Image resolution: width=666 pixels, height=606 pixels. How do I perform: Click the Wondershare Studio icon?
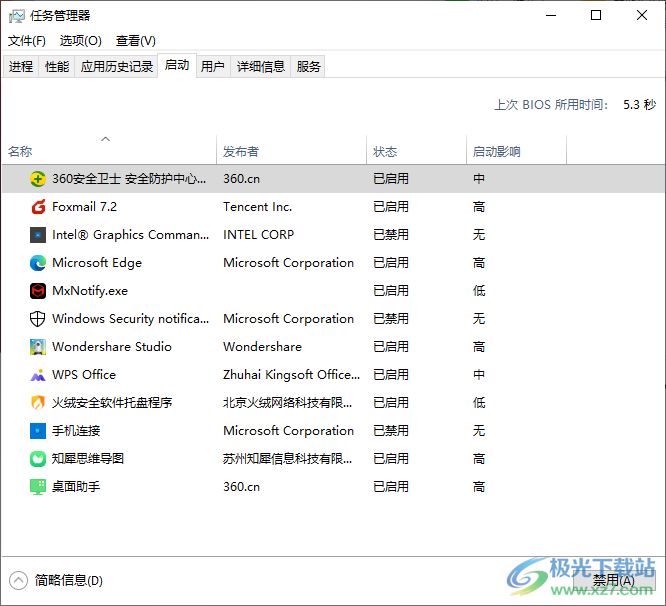(x=38, y=347)
